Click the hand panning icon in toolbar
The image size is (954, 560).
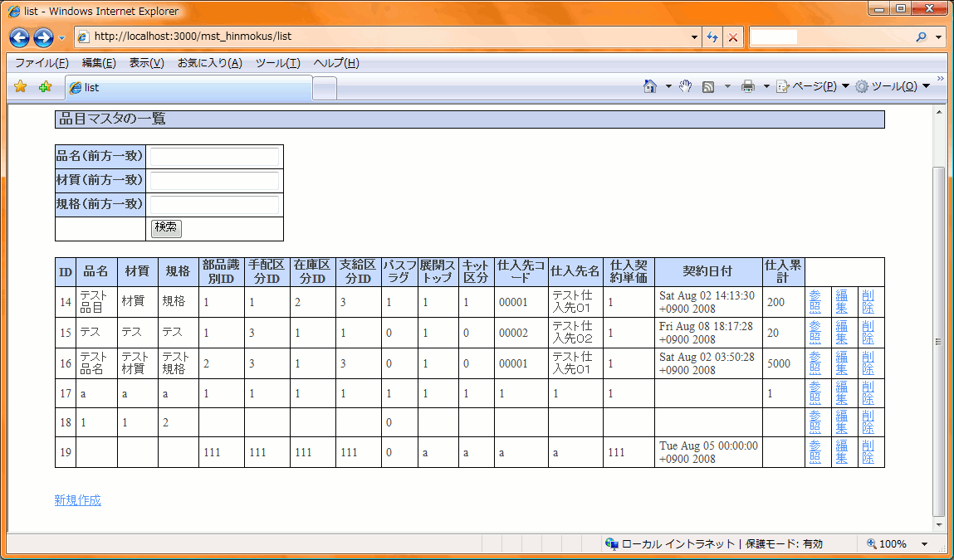pos(686,86)
